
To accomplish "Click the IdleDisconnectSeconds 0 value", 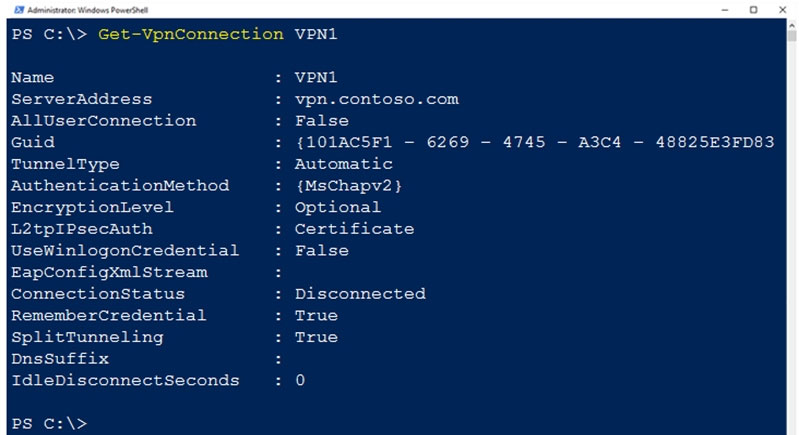I will 300,380.
